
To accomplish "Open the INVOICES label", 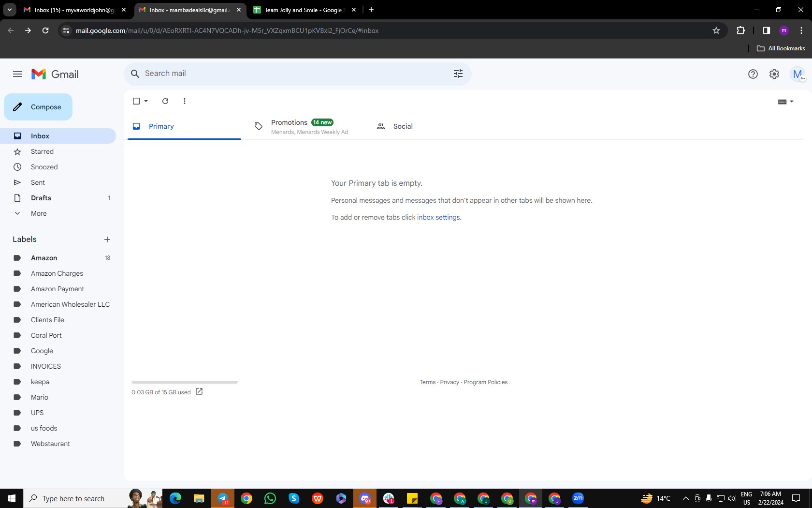I will click(x=58, y=366).
